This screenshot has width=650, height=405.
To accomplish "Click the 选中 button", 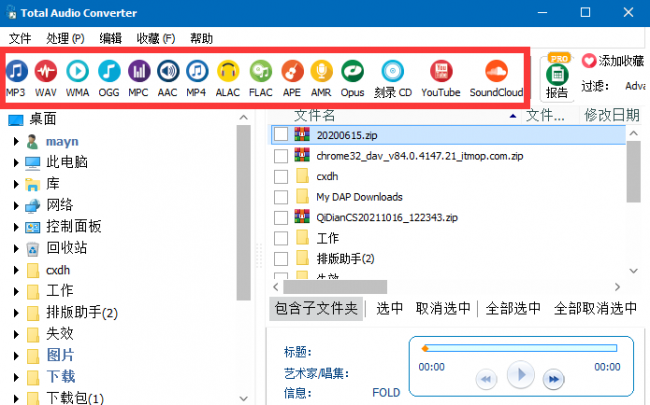I will 389,308.
